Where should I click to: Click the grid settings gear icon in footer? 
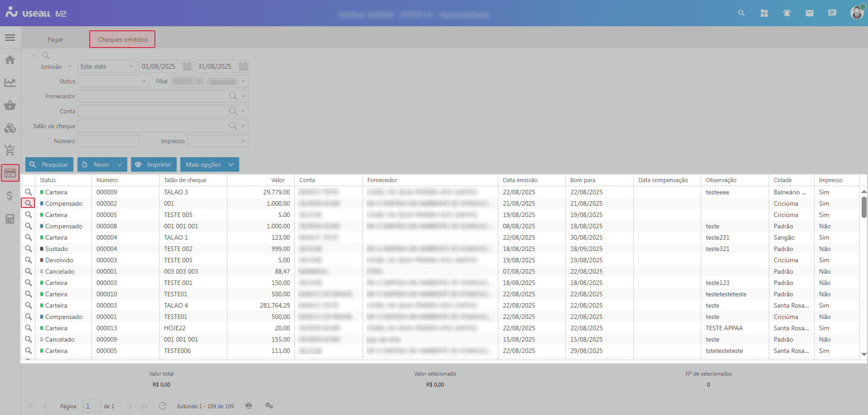[269, 405]
